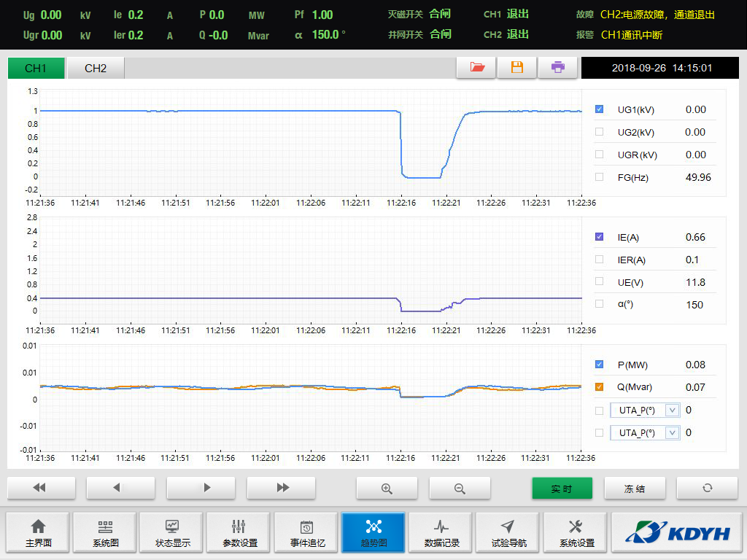
Task: Uncheck the UG1(kV) trace checkbox
Action: tap(600, 109)
